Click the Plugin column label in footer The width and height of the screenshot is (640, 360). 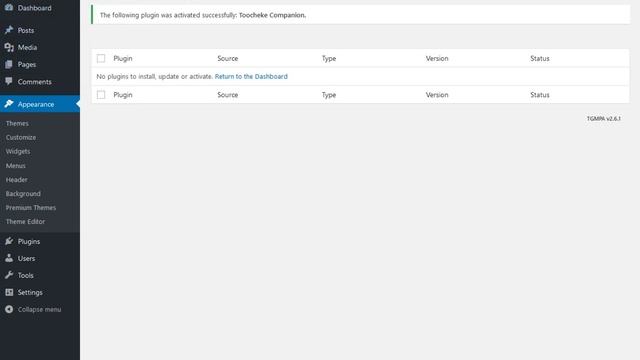click(123, 95)
